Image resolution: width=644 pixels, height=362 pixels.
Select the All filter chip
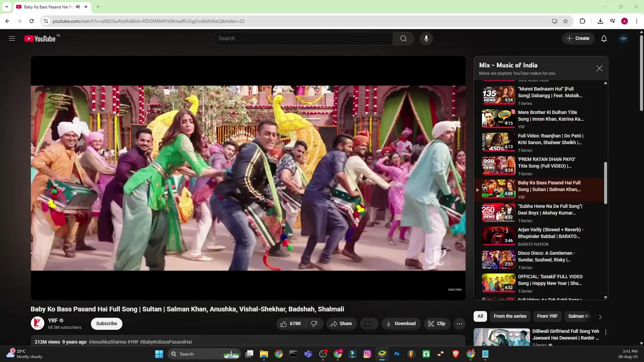480,316
